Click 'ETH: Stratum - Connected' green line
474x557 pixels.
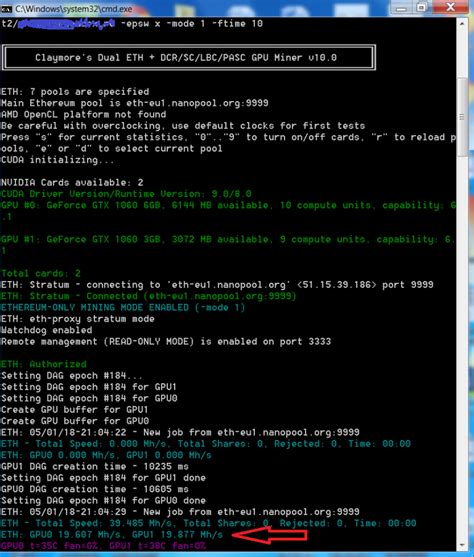149,296
